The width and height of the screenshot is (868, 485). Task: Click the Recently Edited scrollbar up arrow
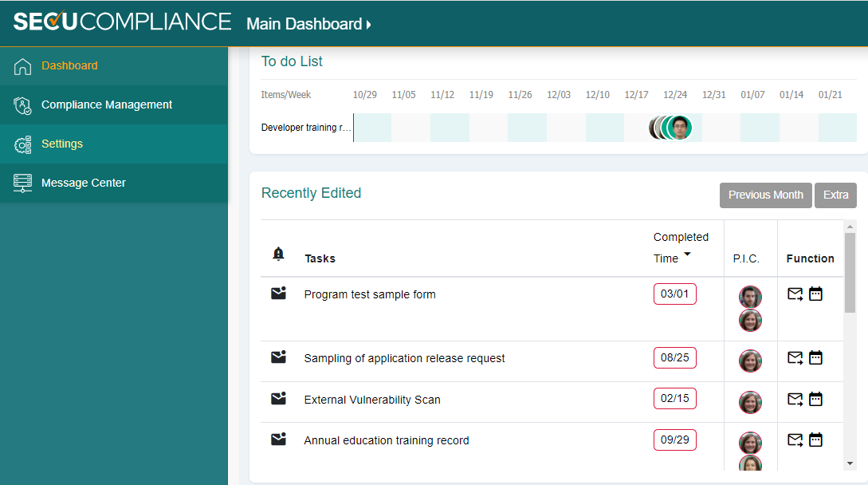tap(850, 227)
